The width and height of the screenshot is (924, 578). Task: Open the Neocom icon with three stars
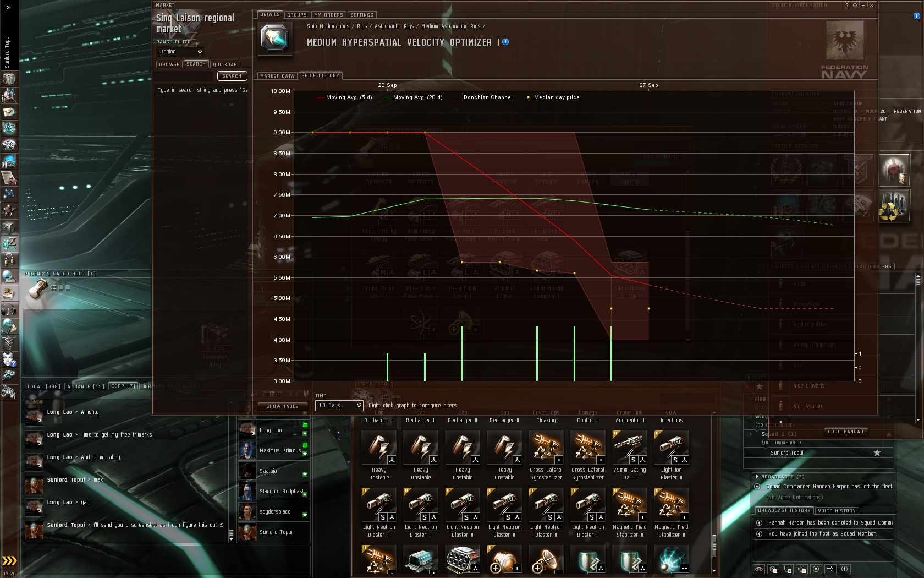point(9,210)
